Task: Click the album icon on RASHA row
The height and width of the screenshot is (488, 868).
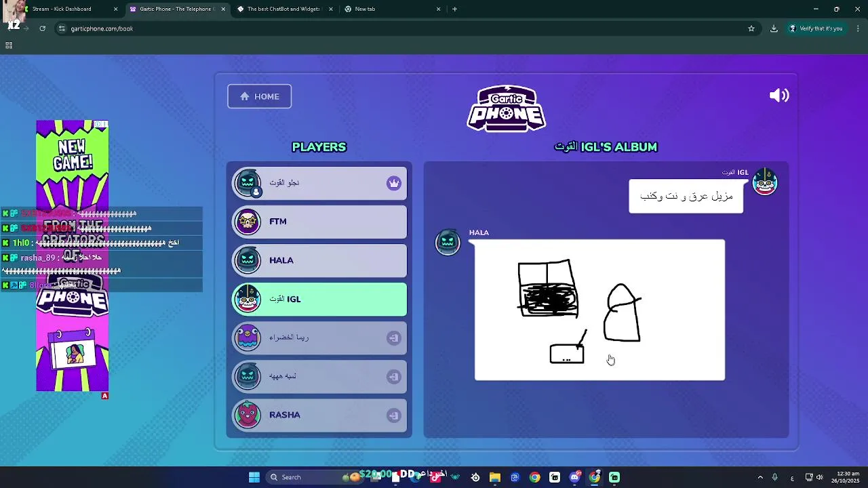Action: pos(394,415)
